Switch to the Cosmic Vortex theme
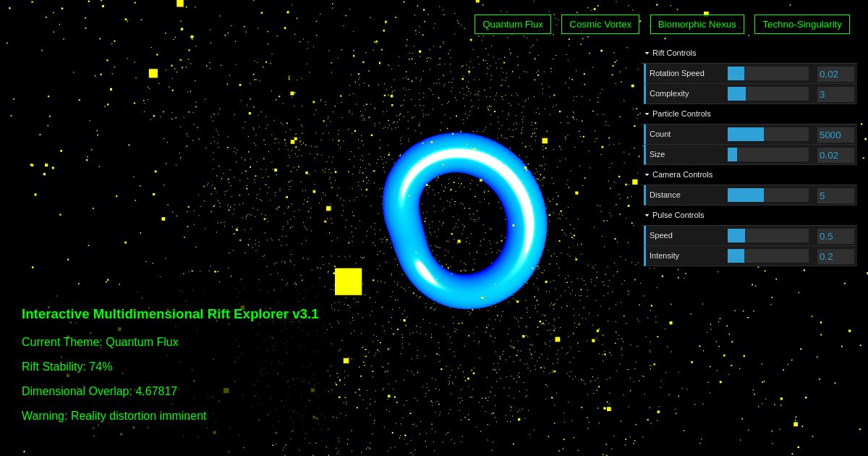868x456 pixels. click(600, 24)
